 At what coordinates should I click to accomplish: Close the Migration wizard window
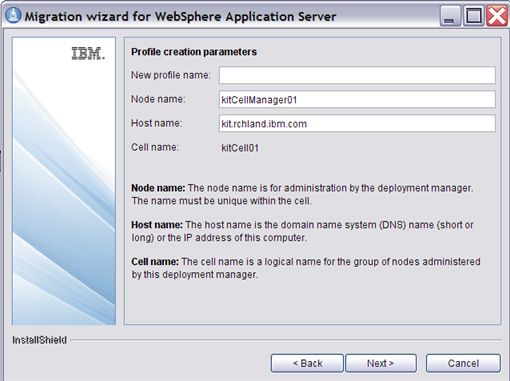[497, 16]
